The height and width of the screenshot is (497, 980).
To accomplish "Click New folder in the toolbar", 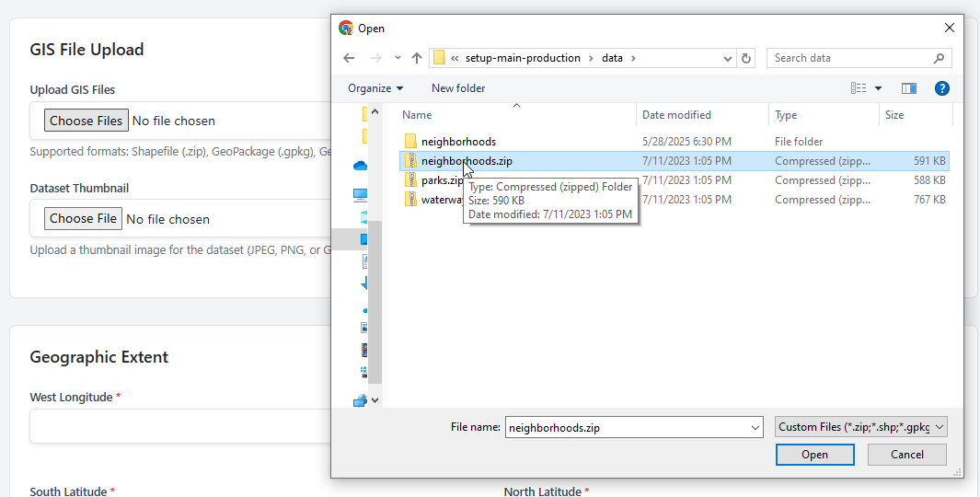I will click(458, 88).
